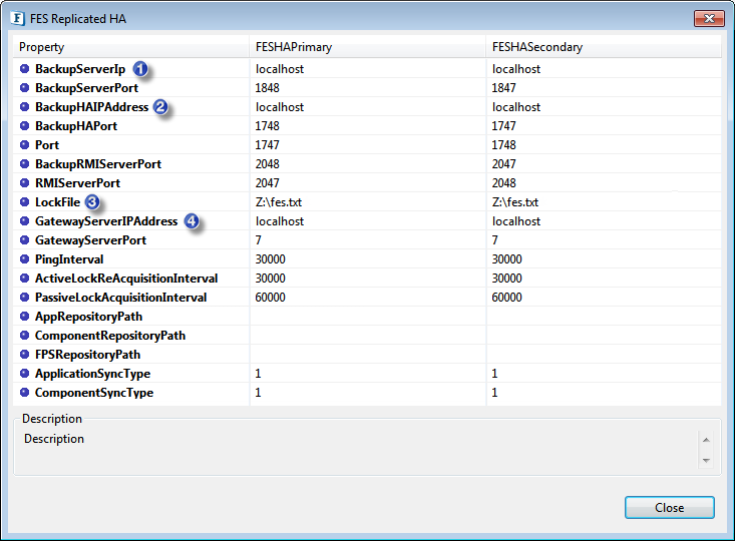Image resolution: width=735 pixels, height=541 pixels.
Task: Click the bullet icon beside BackupServerIp
Action: 25,69
